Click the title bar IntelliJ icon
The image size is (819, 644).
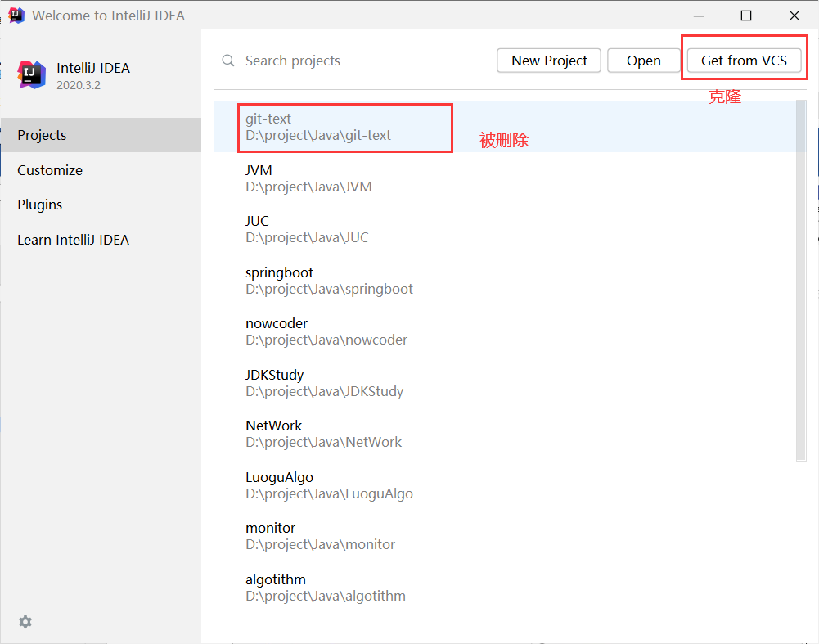16,16
